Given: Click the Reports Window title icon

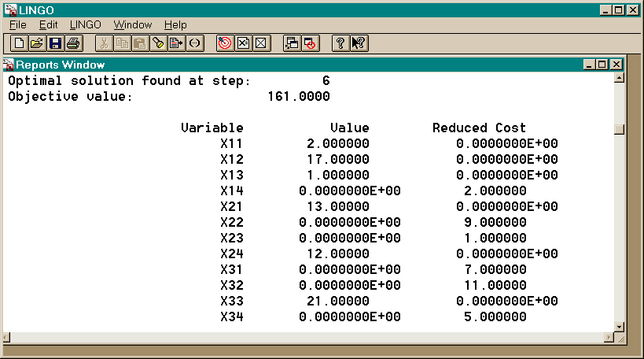Looking at the screenshot, I should [x=8, y=65].
